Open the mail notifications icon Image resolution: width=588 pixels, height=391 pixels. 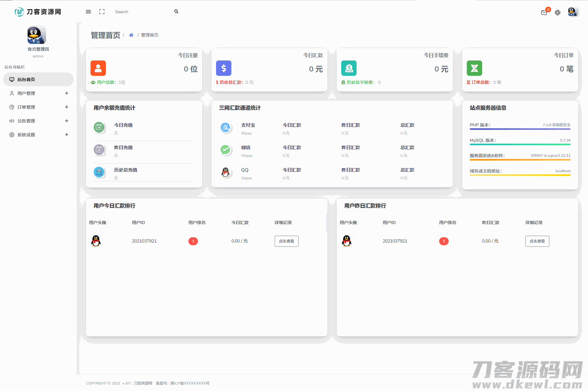coord(544,13)
